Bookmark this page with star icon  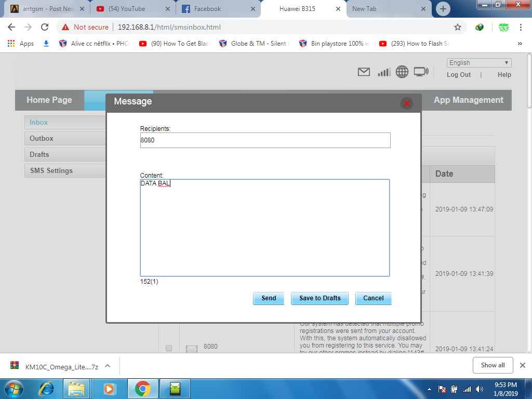[457, 27]
